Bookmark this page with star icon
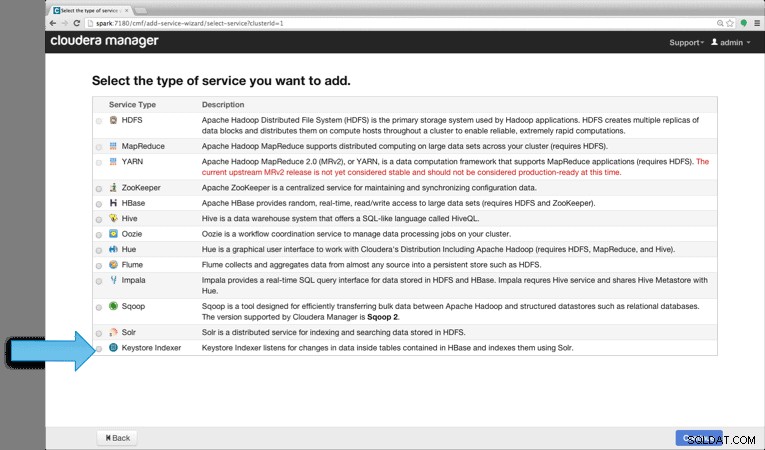This screenshot has width=765, height=450. click(730, 23)
